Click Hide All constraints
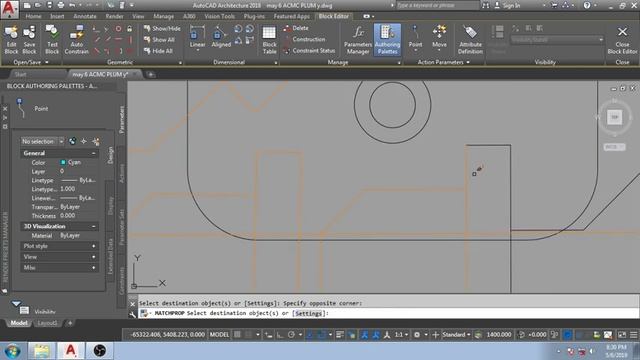The width and height of the screenshot is (640, 360). (158, 51)
